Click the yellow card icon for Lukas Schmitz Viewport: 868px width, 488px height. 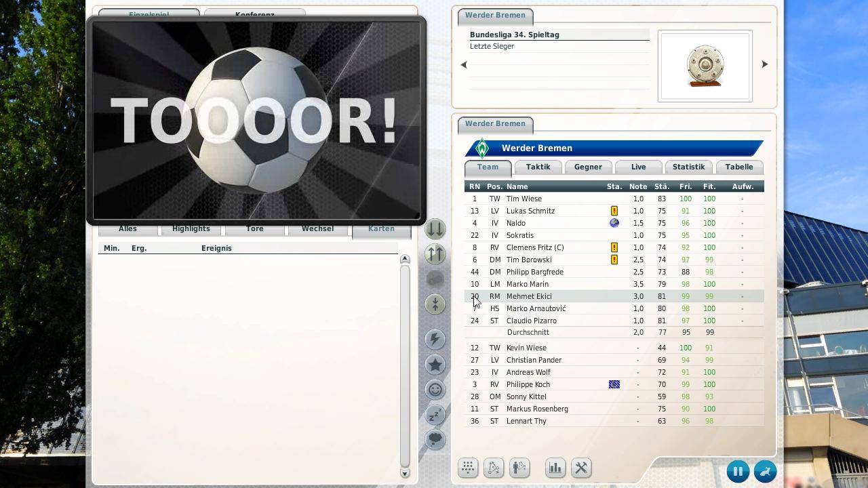[x=614, y=211]
